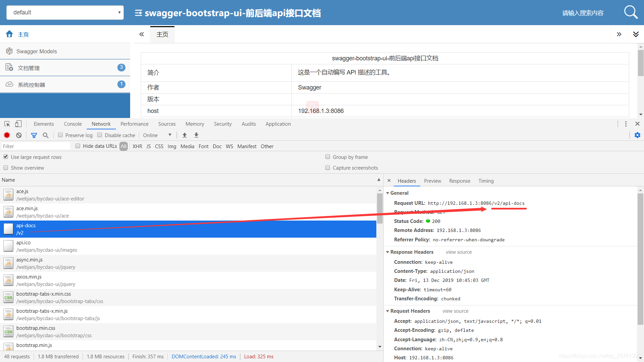Filter requests by XHR type

point(137,146)
